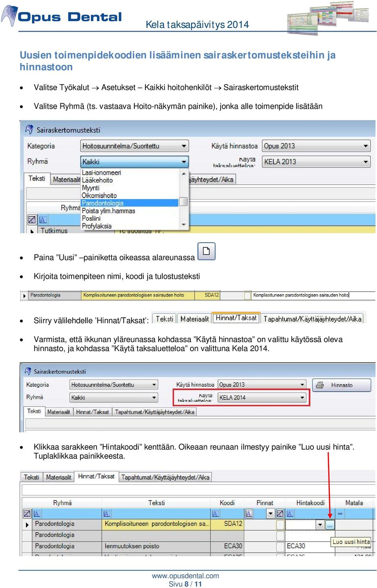The width and height of the screenshot is (377, 588).
Task: Select the Hinnat/Taksat tab in bottom screenshot
Action: pos(96,476)
